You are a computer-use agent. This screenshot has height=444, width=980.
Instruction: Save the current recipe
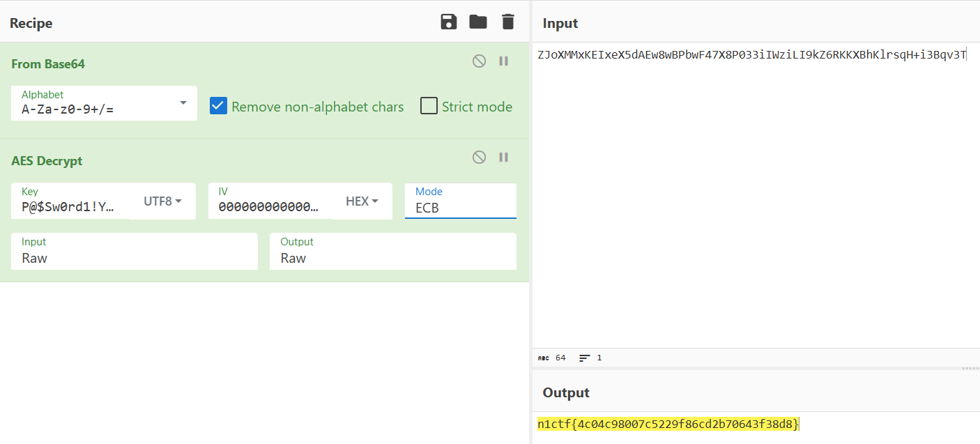449,22
